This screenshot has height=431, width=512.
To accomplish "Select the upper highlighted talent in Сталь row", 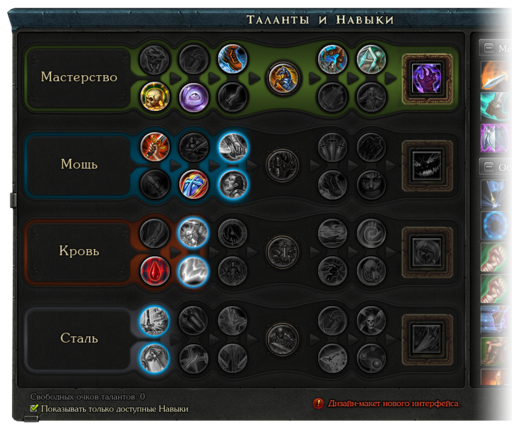I will coord(154,321).
